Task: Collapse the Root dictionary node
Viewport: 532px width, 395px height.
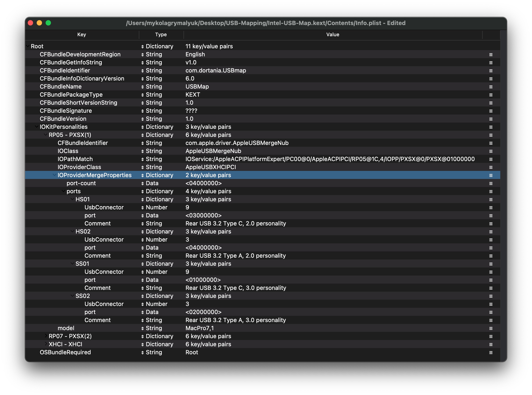Action: pyautogui.click(x=28, y=46)
